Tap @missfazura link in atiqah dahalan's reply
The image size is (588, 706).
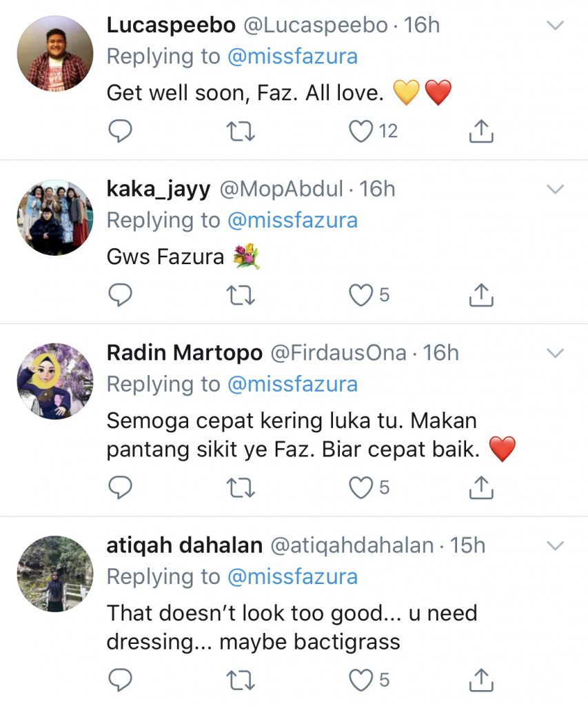[x=292, y=576]
